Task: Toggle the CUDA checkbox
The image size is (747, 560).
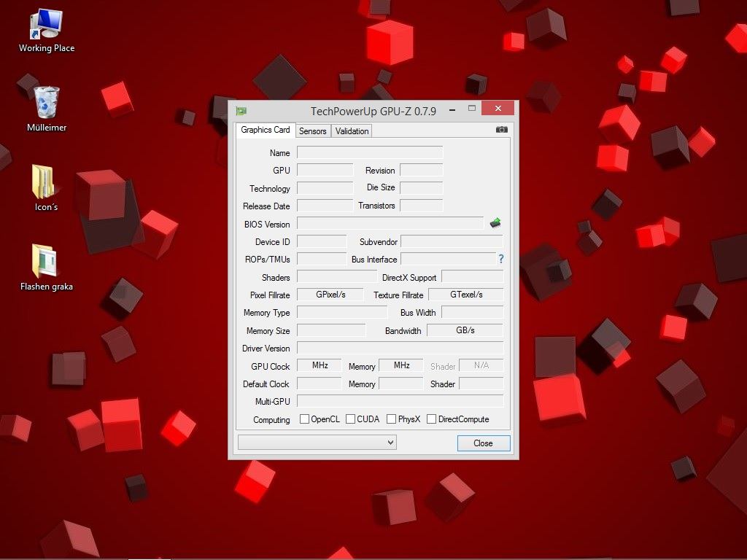Action: [x=350, y=419]
